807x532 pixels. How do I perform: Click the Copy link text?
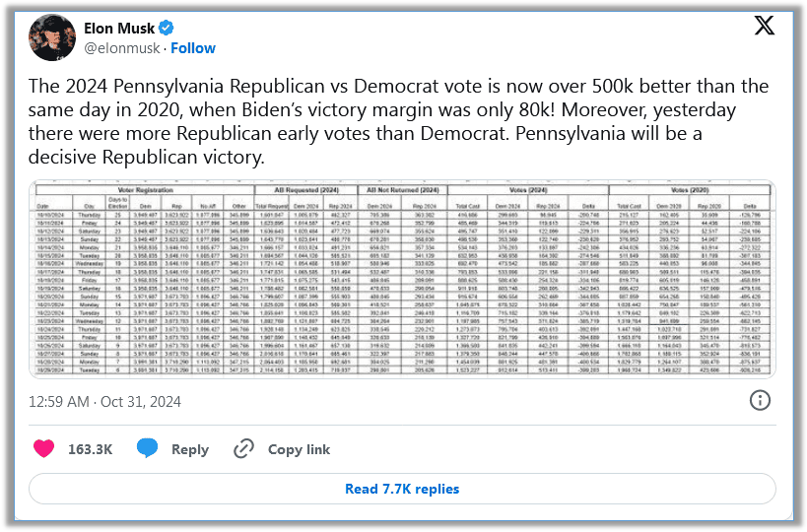tap(299, 449)
